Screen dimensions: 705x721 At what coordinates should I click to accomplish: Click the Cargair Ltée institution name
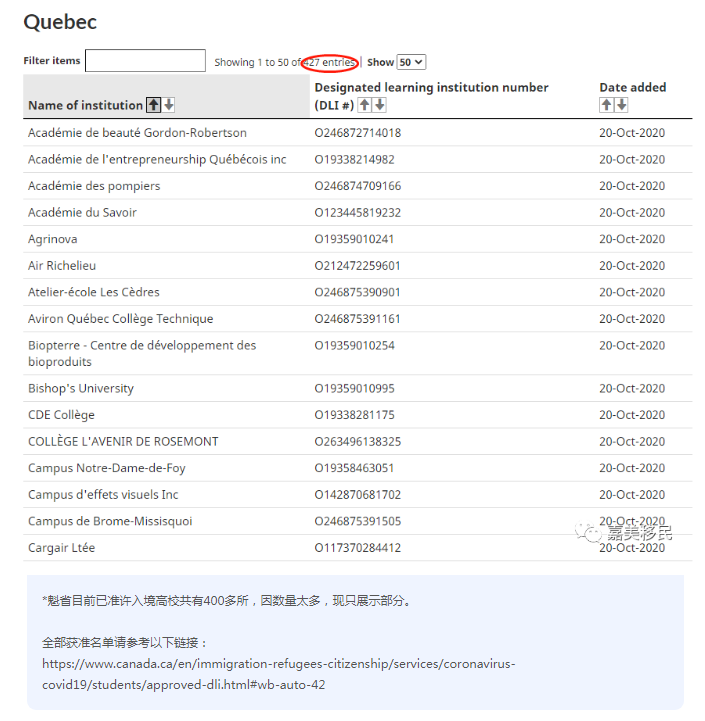click(x=62, y=548)
